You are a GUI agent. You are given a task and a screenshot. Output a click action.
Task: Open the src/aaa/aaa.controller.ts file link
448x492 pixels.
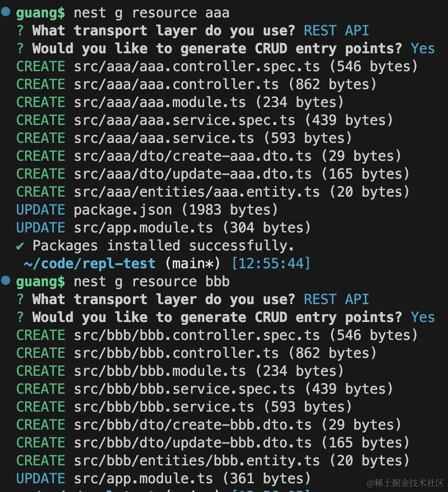(176, 84)
